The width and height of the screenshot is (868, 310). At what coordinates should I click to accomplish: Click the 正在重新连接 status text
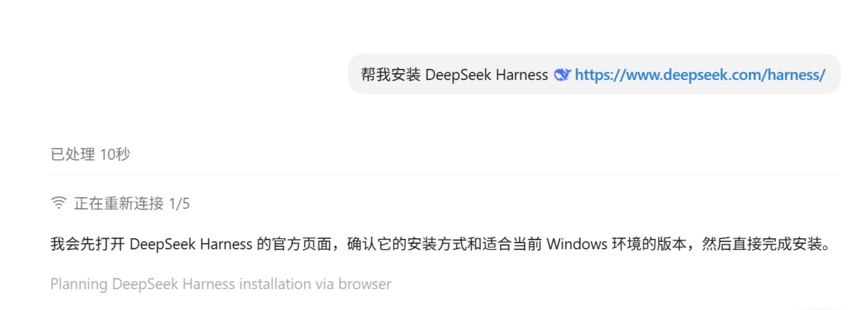click(x=119, y=203)
